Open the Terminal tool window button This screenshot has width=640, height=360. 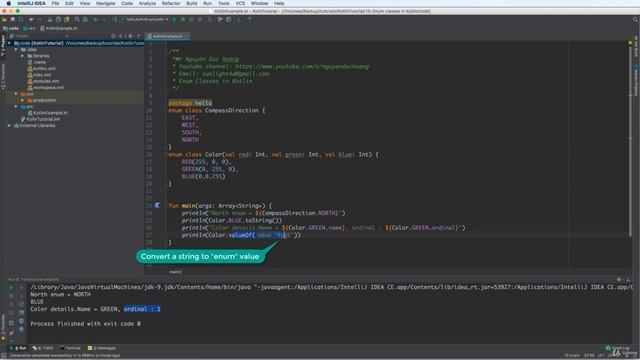coord(70,348)
